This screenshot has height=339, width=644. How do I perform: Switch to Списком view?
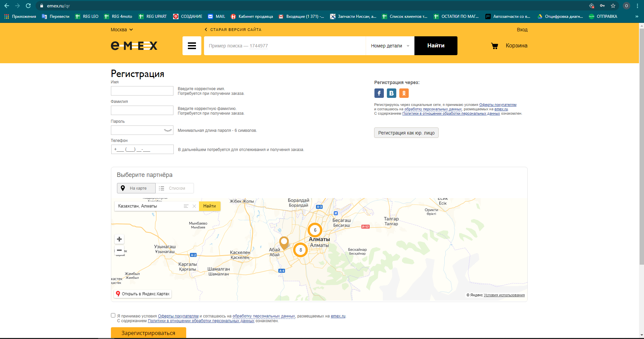click(x=175, y=188)
